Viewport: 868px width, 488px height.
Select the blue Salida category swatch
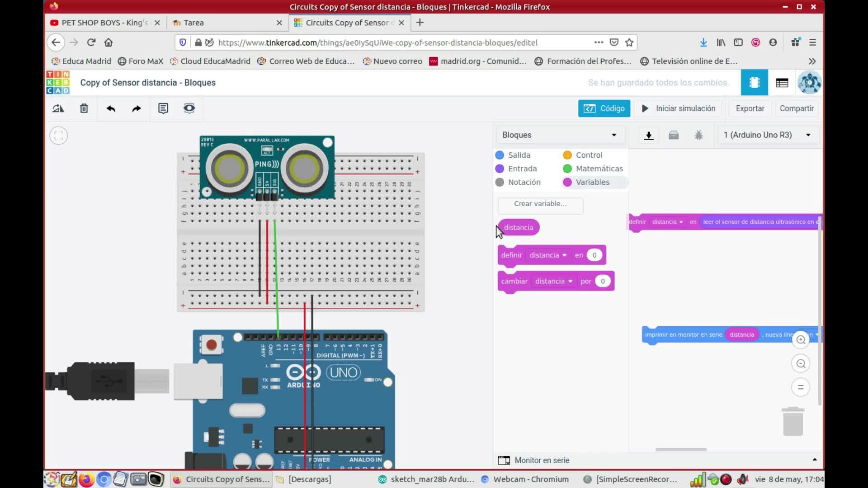(x=500, y=155)
